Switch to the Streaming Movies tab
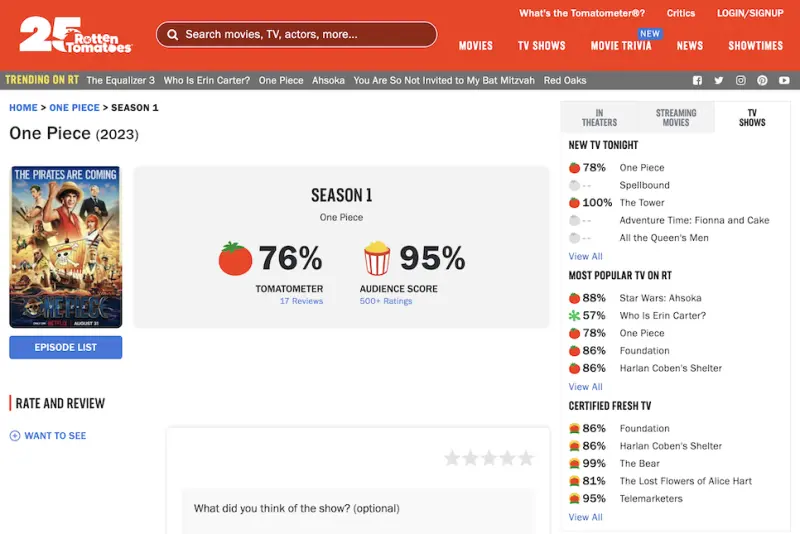The height and width of the screenshot is (534, 800). tap(676, 118)
